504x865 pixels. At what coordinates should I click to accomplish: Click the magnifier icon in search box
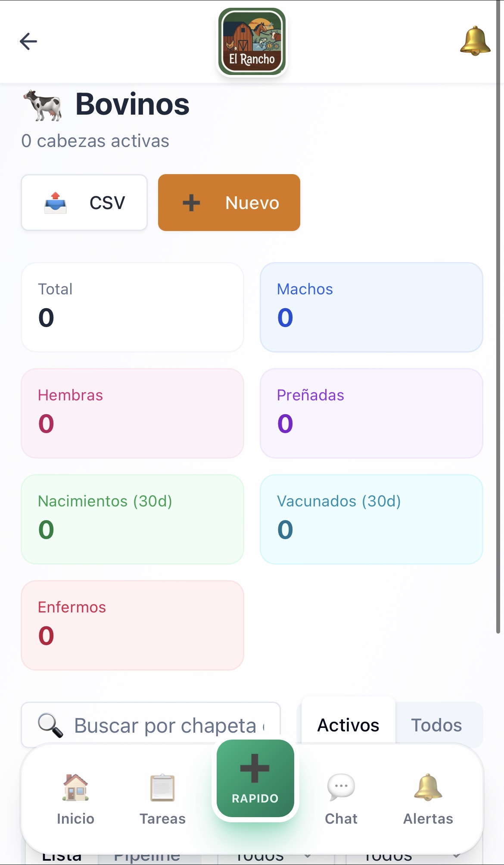[x=50, y=725]
